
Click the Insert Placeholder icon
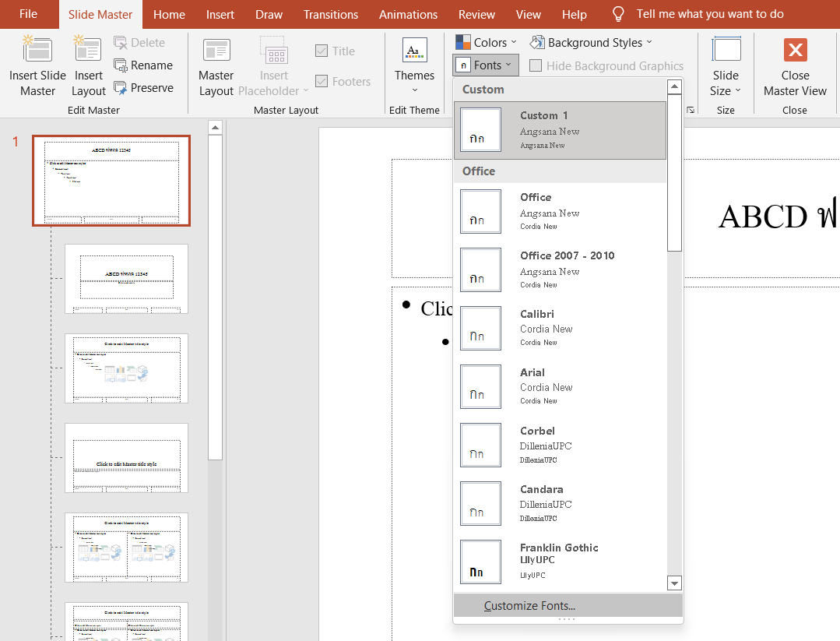[274, 51]
